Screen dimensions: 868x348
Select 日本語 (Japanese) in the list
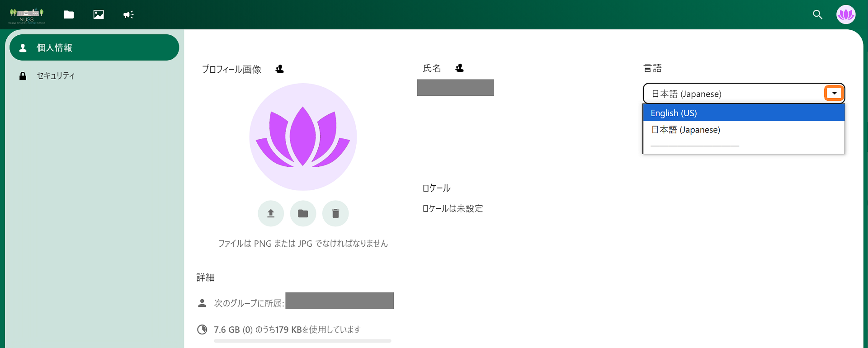point(744,130)
